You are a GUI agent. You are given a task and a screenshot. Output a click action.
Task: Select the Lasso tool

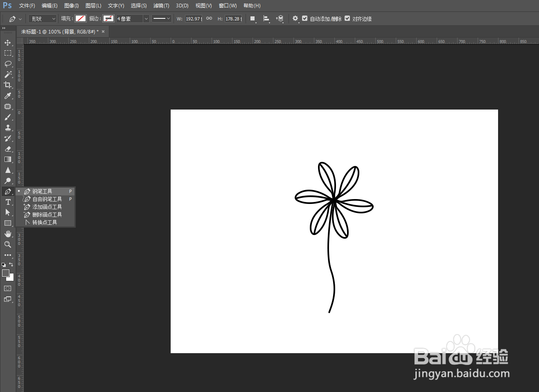8,64
